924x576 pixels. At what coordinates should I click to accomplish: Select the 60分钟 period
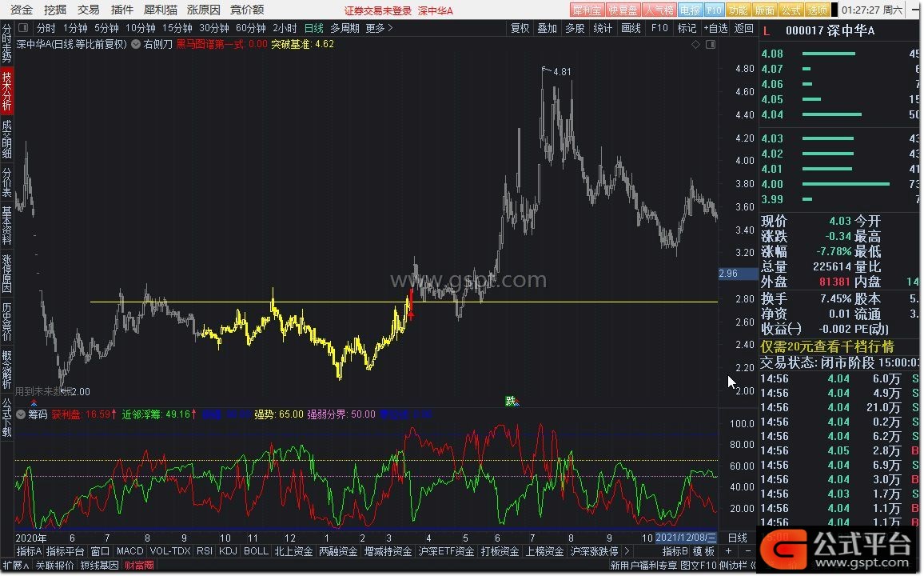pyautogui.click(x=250, y=28)
